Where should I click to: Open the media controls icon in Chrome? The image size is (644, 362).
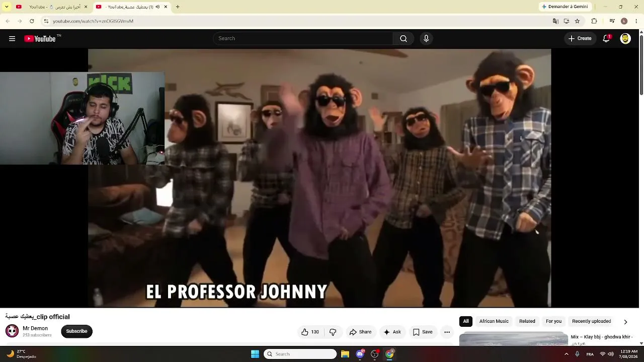pyautogui.click(x=612, y=21)
